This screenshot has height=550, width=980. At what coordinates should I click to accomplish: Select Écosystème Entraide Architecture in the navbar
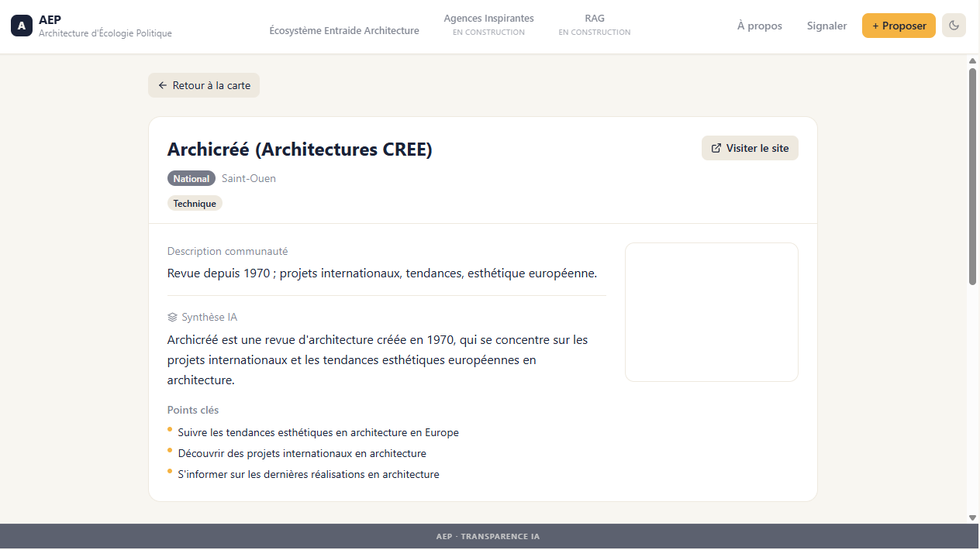(x=344, y=30)
